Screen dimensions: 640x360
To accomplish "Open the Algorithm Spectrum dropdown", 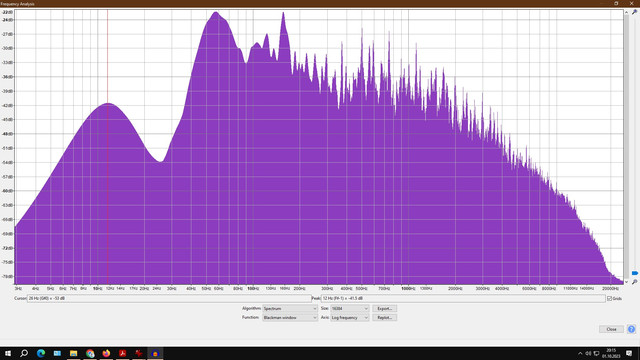I will (290, 309).
